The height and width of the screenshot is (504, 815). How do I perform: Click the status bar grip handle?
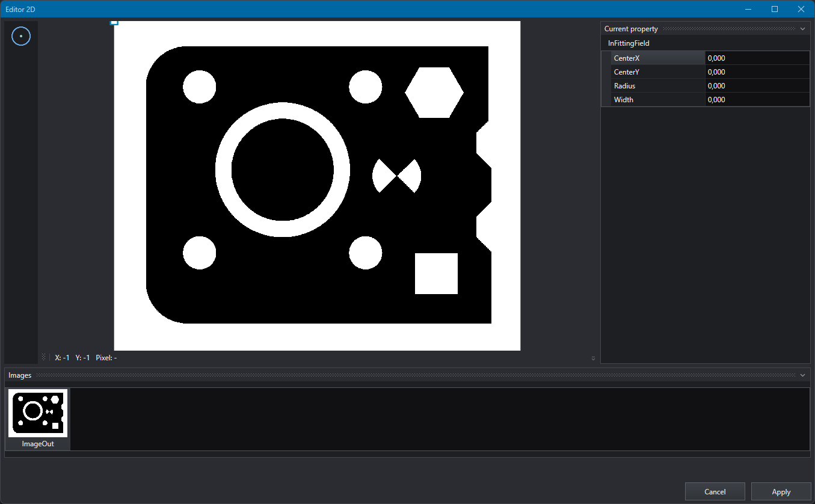43,357
